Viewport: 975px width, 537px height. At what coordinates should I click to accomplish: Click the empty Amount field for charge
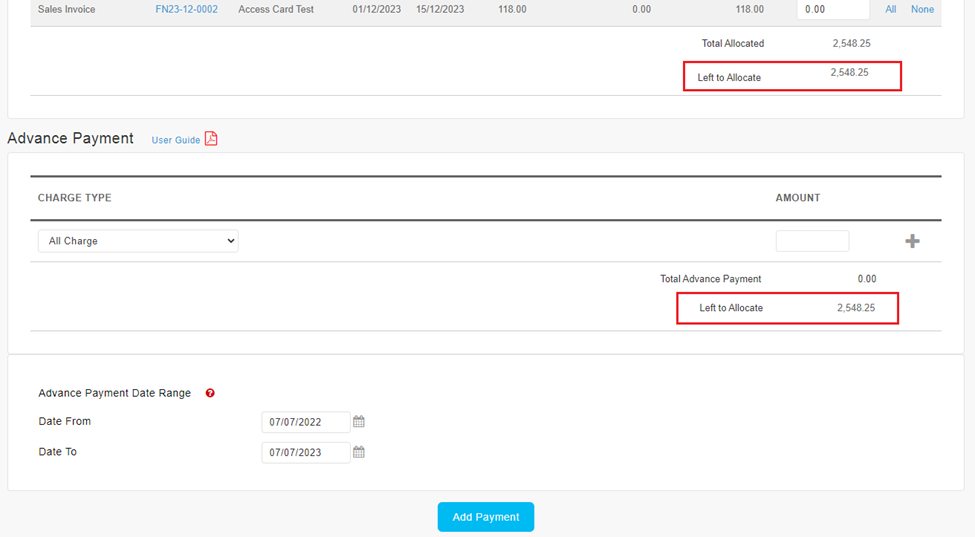[x=812, y=241]
